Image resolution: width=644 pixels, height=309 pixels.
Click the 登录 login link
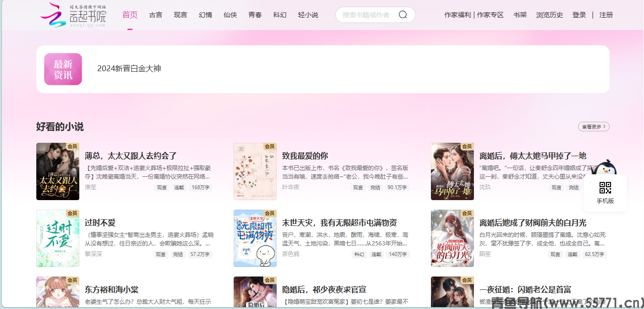click(580, 15)
